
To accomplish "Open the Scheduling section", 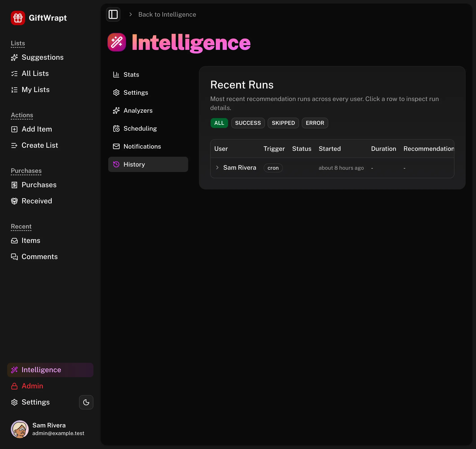I will [148, 128].
